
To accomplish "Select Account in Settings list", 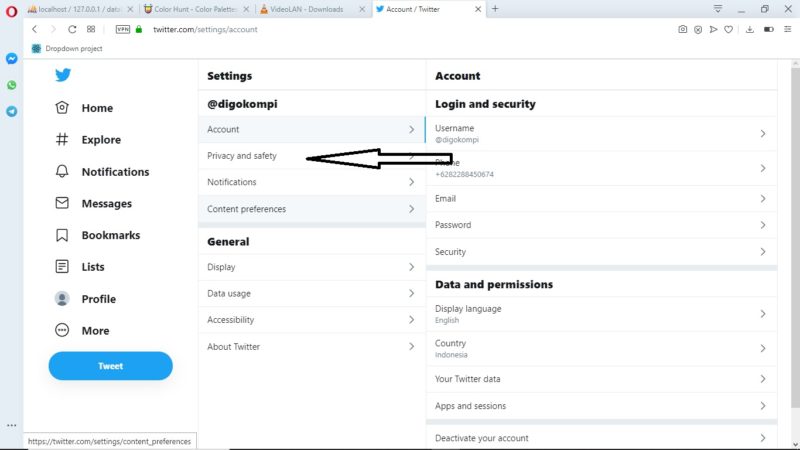I will point(312,130).
